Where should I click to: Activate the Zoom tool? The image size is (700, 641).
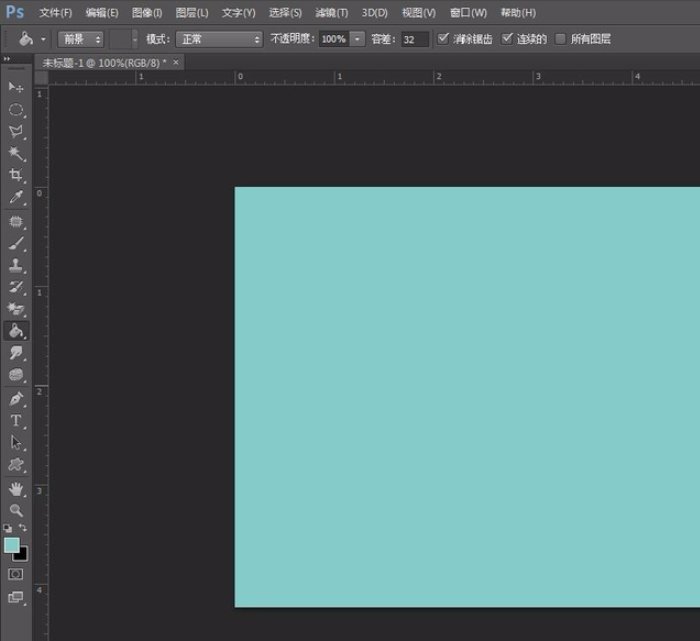pyautogui.click(x=16, y=509)
